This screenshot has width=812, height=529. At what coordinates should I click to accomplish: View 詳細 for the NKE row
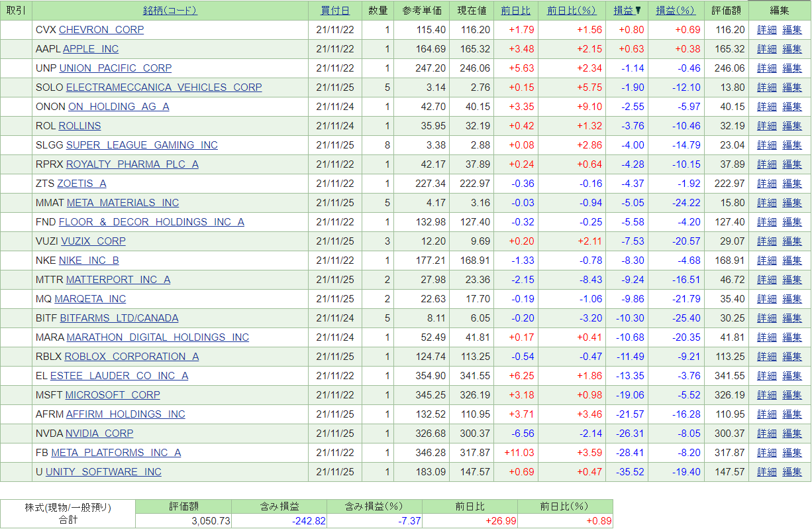(x=767, y=261)
